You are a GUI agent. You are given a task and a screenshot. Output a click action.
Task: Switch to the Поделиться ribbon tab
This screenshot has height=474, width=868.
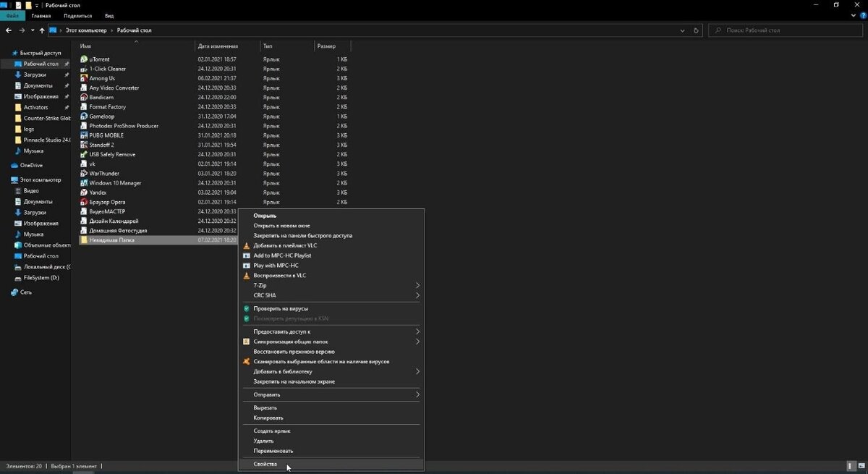(77, 15)
